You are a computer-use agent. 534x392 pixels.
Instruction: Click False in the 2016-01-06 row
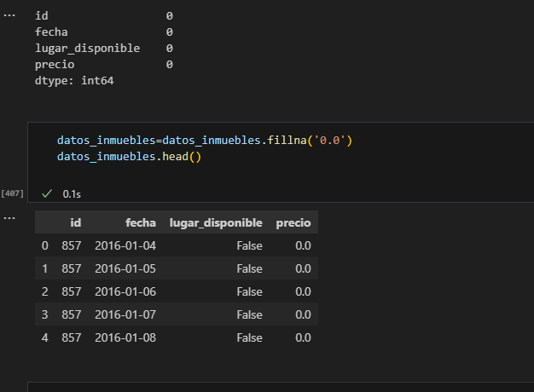tap(250, 291)
